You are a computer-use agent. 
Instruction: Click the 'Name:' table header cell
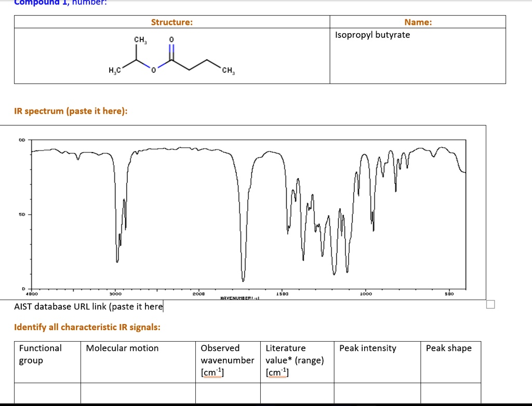tap(419, 22)
